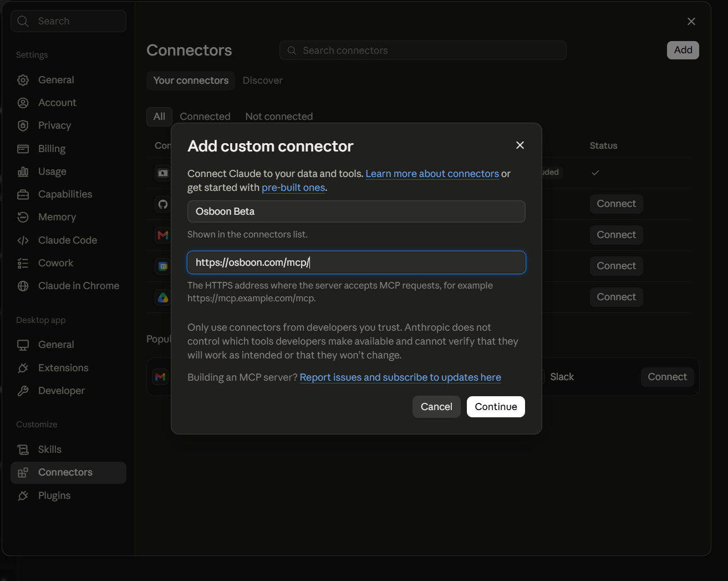Screen dimensions: 728x581
Task: Click the Billing card icon
Action: [23, 149]
